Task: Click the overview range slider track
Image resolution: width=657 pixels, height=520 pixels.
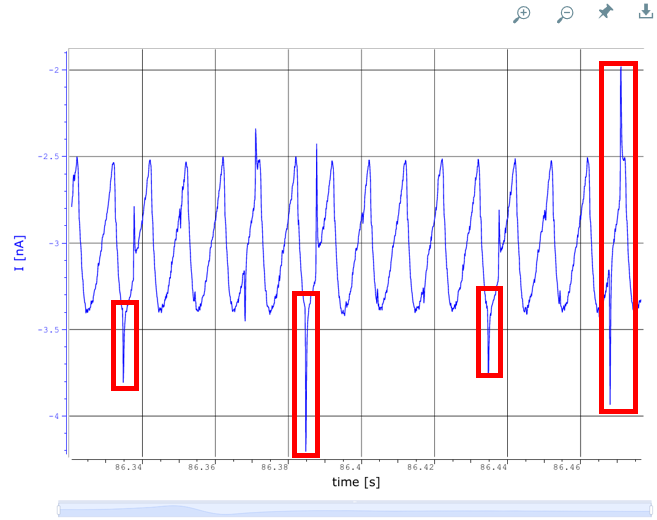Action: click(355, 509)
